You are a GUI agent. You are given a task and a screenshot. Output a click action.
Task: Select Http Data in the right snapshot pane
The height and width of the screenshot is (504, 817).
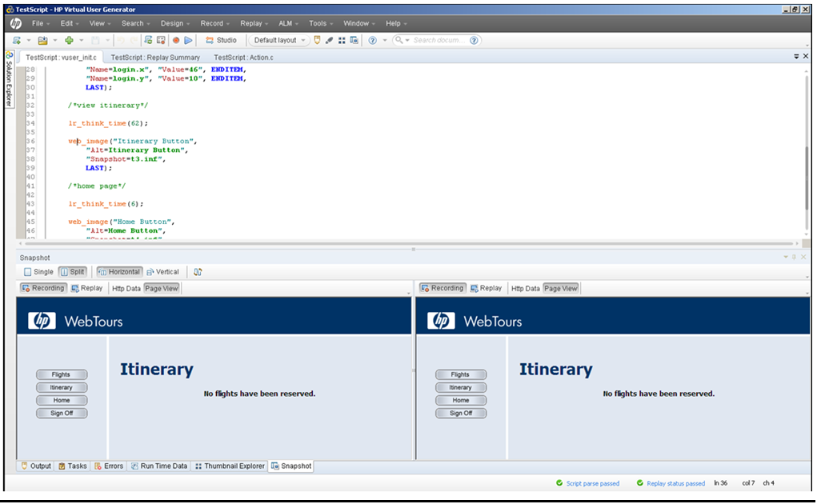coord(525,289)
